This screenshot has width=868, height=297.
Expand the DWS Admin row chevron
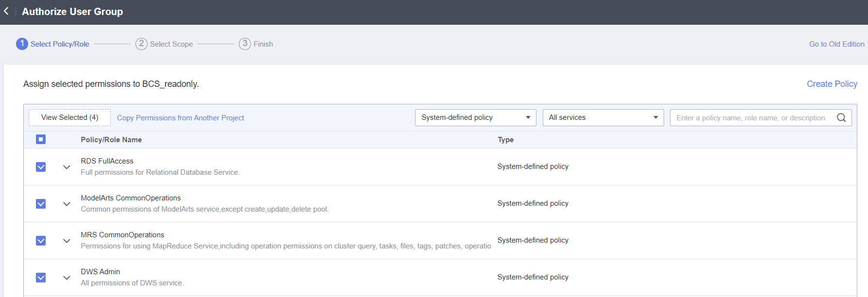coord(67,278)
